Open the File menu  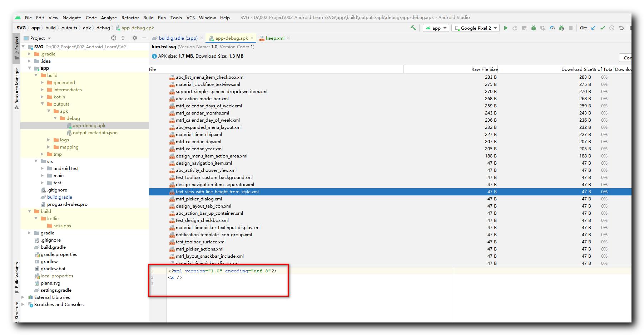28,18
